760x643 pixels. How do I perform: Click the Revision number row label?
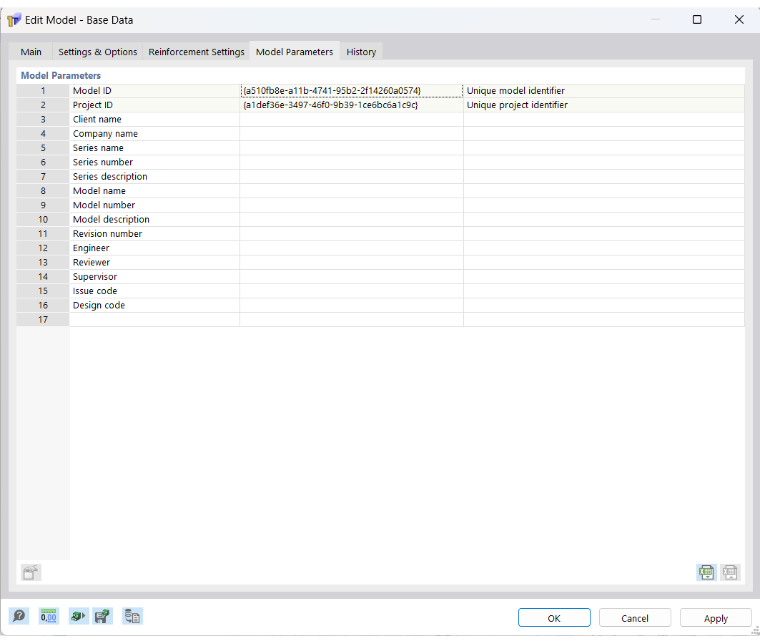(155, 234)
